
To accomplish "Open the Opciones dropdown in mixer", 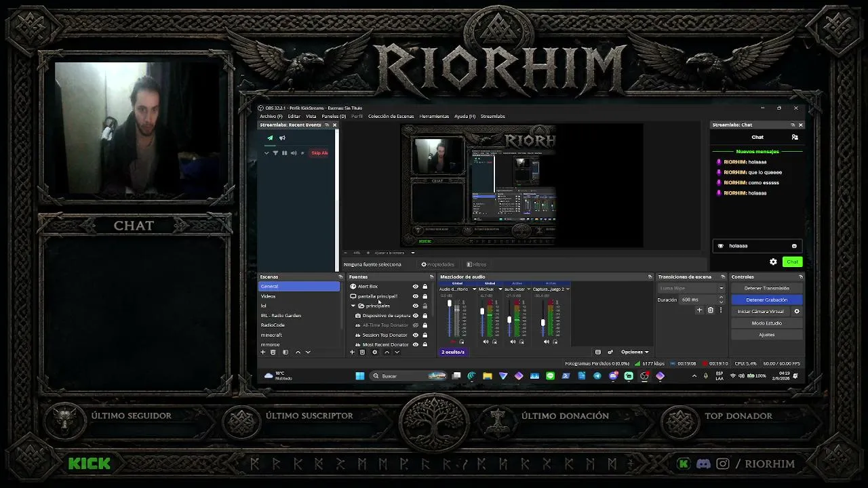I will [x=634, y=352].
